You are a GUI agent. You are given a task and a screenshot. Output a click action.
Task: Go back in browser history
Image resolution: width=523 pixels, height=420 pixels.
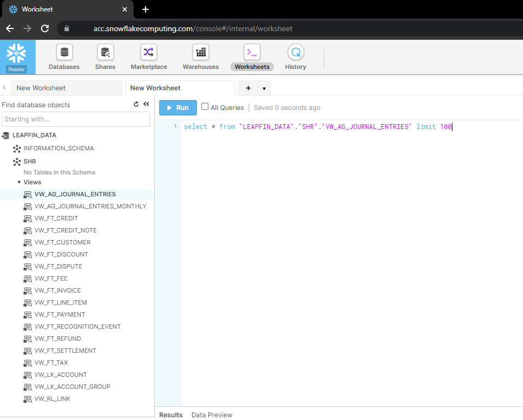10,28
